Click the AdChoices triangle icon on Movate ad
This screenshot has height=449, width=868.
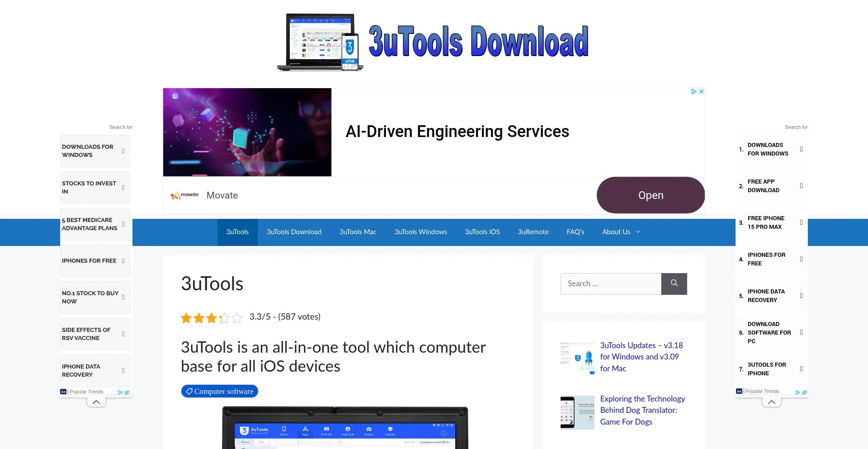click(694, 91)
